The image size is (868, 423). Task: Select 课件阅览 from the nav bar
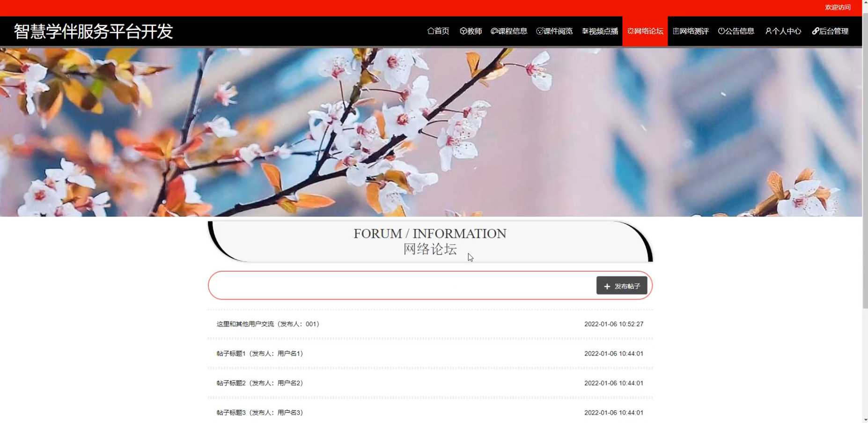pos(554,31)
